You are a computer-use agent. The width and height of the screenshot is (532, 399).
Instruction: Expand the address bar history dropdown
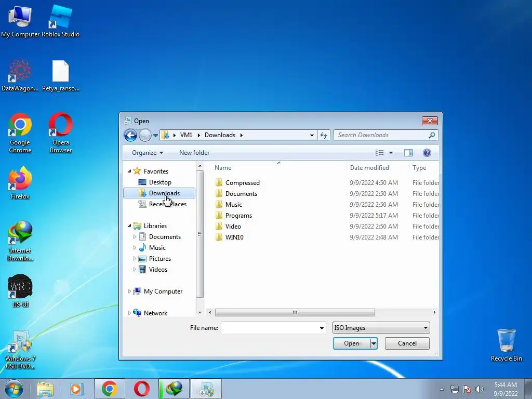(x=312, y=136)
